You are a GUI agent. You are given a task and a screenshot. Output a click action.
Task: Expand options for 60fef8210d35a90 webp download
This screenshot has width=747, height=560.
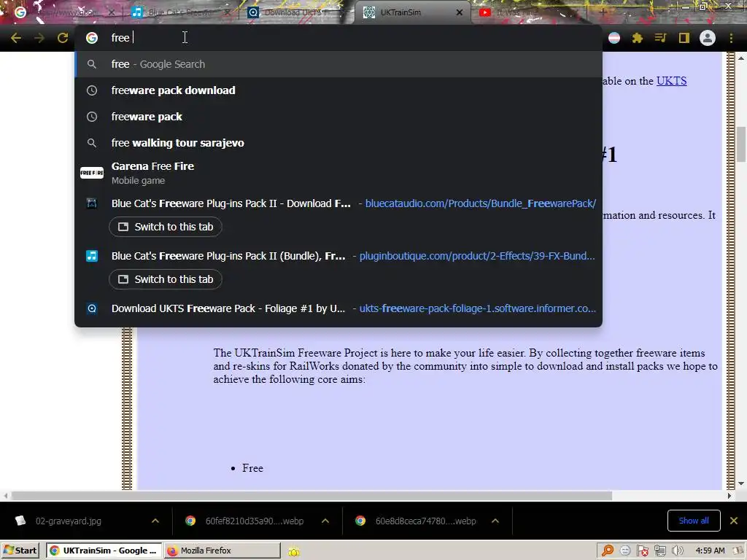[x=325, y=521]
